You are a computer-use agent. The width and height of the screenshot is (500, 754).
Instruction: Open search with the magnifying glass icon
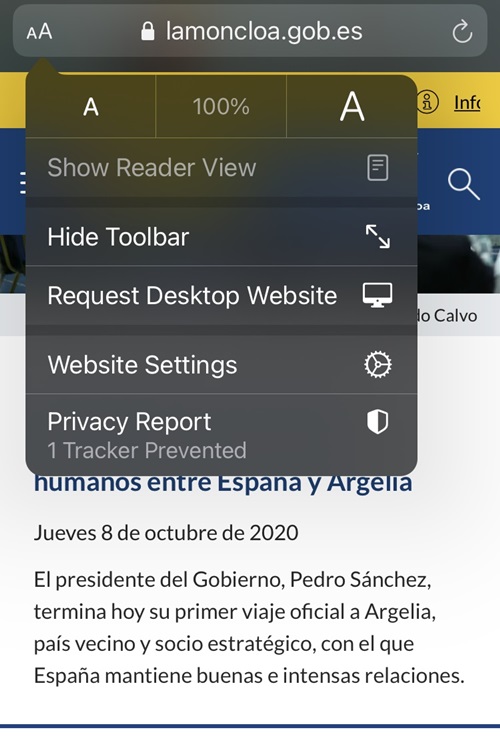tap(463, 184)
